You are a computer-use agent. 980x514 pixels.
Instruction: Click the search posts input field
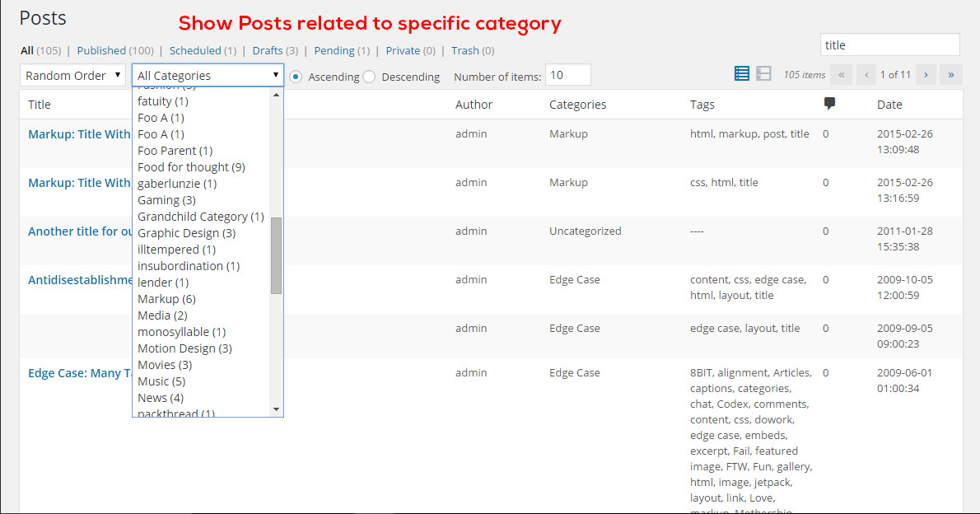(x=889, y=45)
